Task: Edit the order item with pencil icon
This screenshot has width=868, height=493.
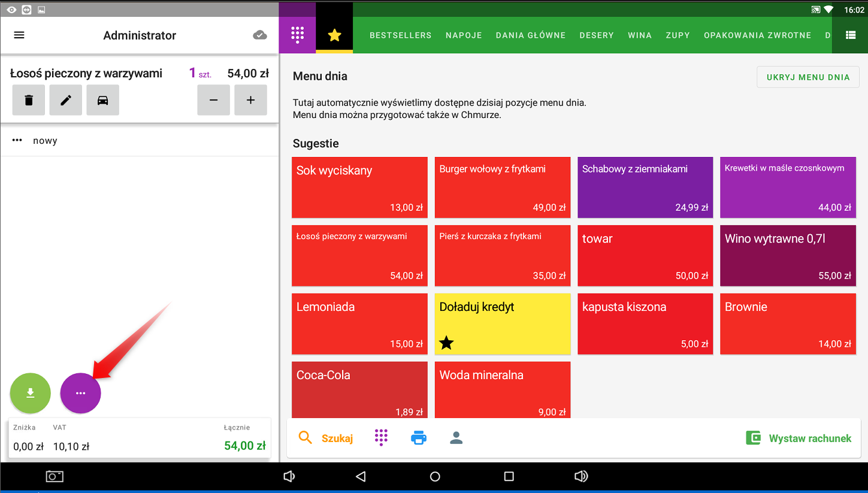Action: point(66,100)
